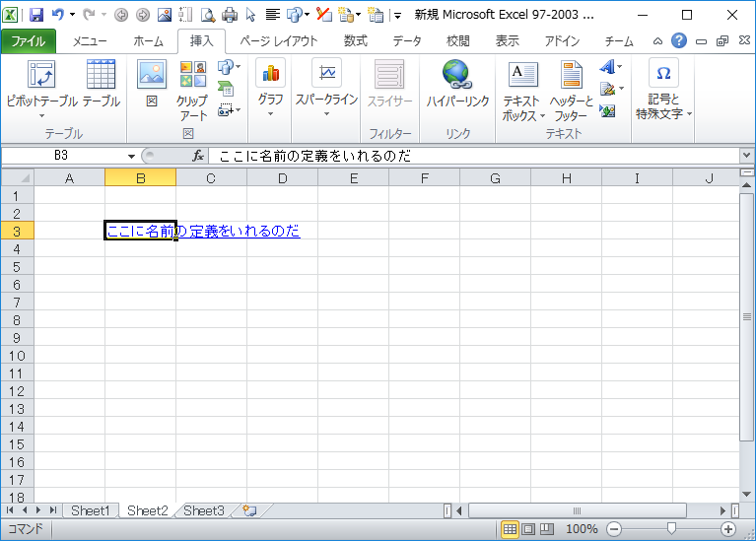
Task: Switch to the データ tab
Action: coord(406,41)
